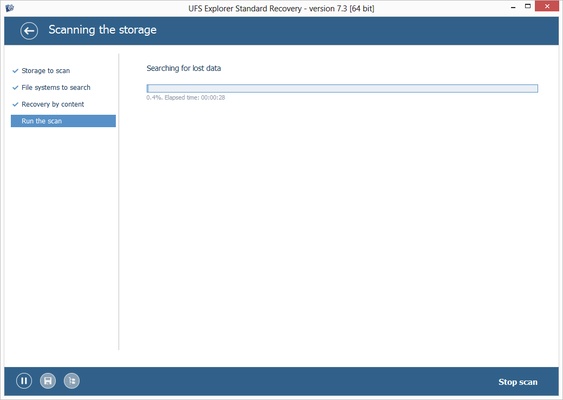Screen dimensions: 563x400
Task: Maximize the UFS Explorer window
Action: coord(528,6)
